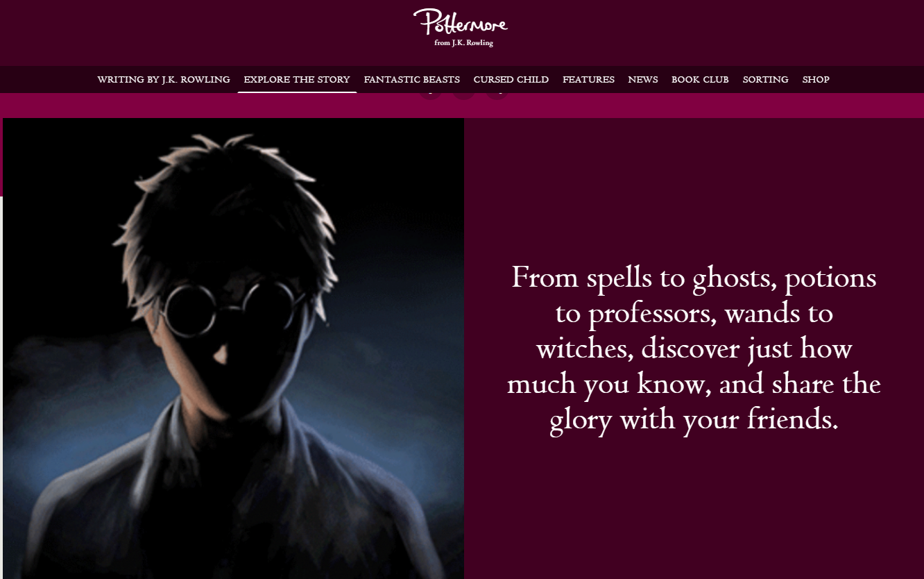This screenshot has width=924, height=579.
Task: Go to Sorting
Action: pyautogui.click(x=765, y=80)
